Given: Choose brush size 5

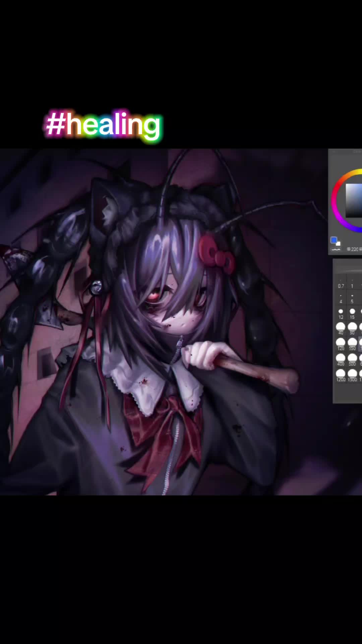Looking at the screenshot, I should (x=352, y=299).
